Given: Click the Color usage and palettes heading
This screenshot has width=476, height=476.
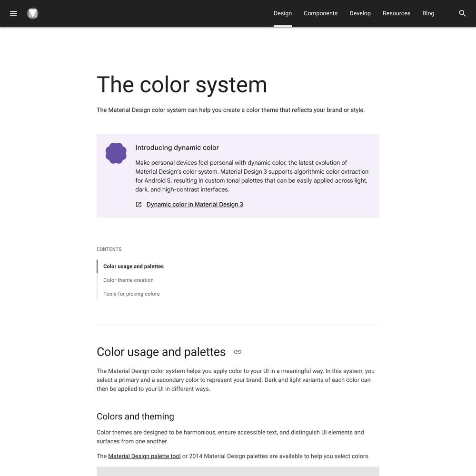Looking at the screenshot, I should [161, 352].
